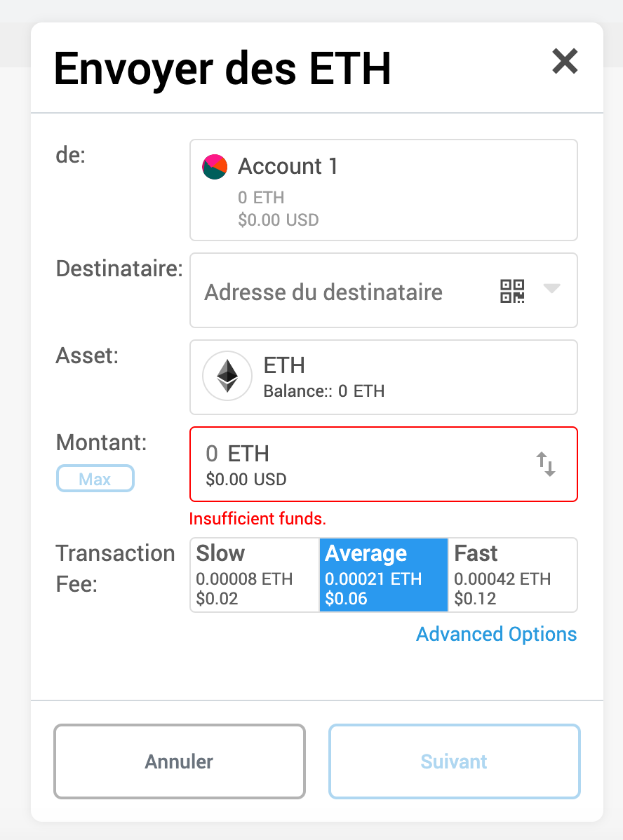The width and height of the screenshot is (623, 840).
Task: Click the Ethereum logo icon
Action: [x=227, y=376]
